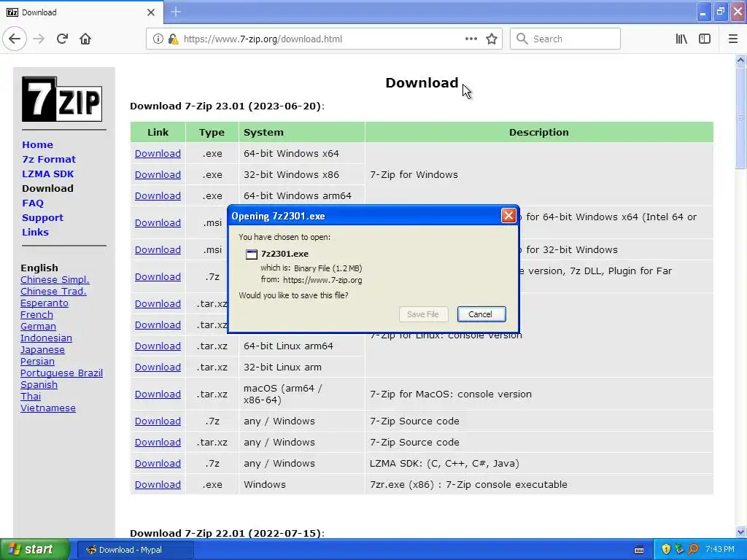Switch language to Chinese Simpl.
747x560 pixels.
coord(55,279)
